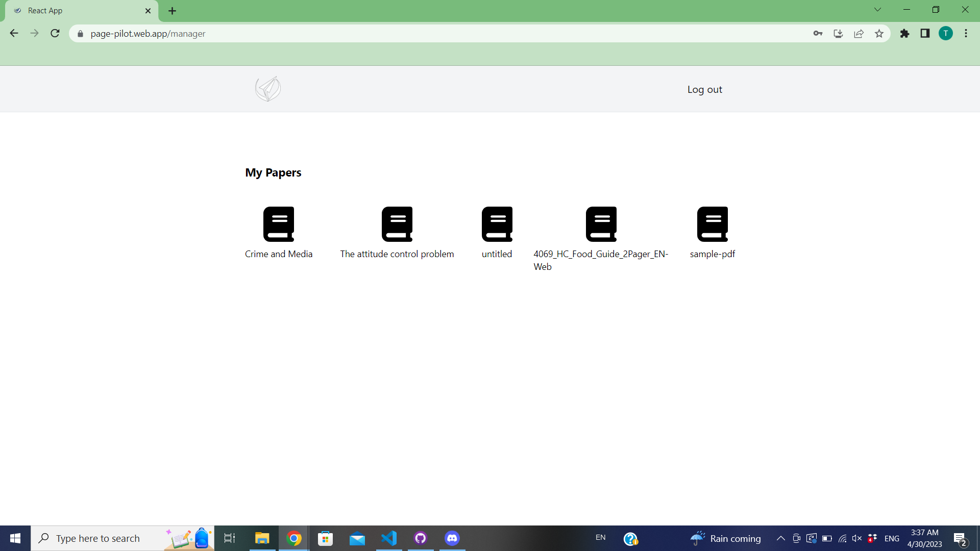Open the 4069_HC_Food_Guide paper icon

pyautogui.click(x=601, y=224)
